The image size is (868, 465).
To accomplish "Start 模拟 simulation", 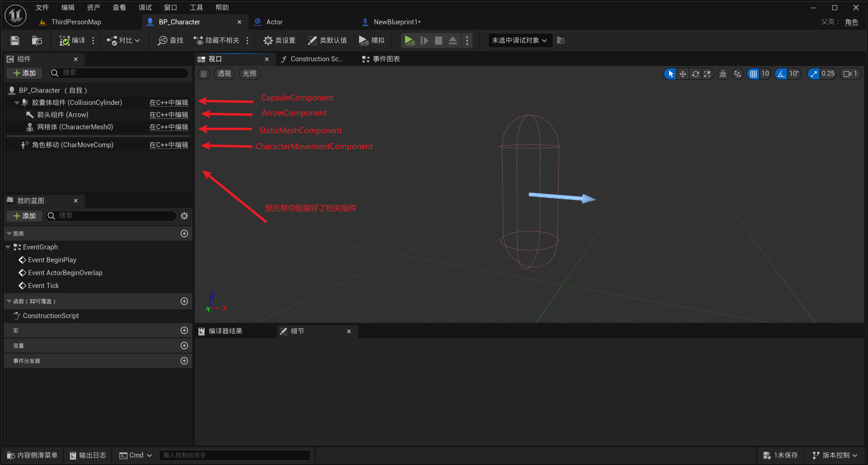I will [372, 41].
